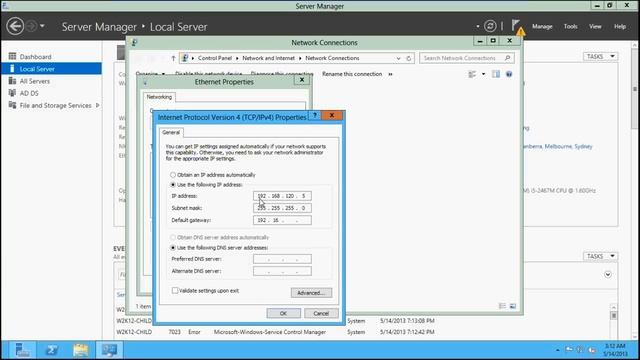Navigate up in Network Connections window
The height and width of the screenshot is (360, 640).
(173, 58)
